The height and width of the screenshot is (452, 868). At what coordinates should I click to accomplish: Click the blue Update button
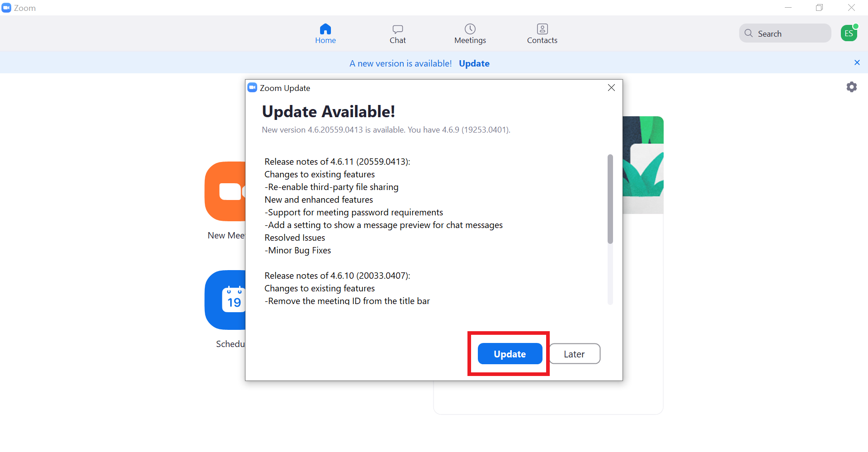[510, 354]
